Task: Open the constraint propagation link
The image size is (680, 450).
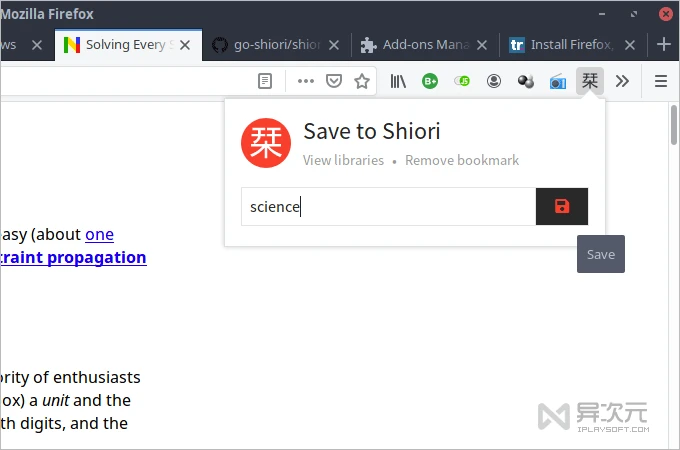Action: (x=73, y=258)
